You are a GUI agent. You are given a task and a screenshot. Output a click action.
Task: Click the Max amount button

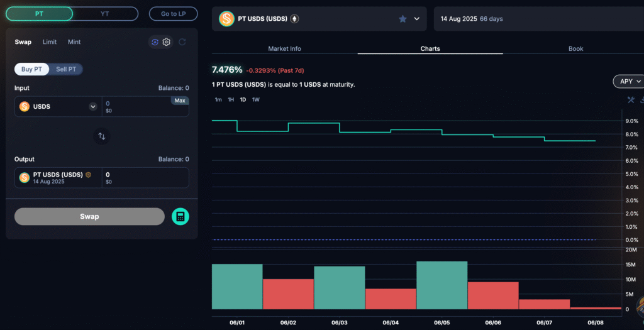[x=180, y=101]
